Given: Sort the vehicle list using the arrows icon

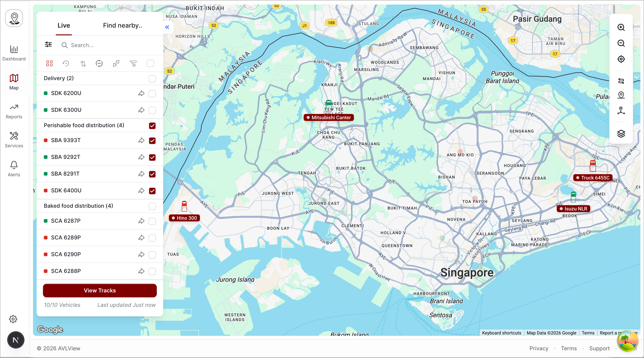Looking at the screenshot, I should click(82, 63).
